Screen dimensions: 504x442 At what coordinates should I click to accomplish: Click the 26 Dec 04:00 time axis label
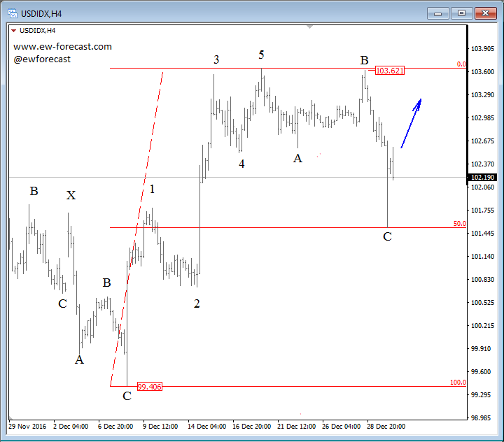[x=341, y=426]
